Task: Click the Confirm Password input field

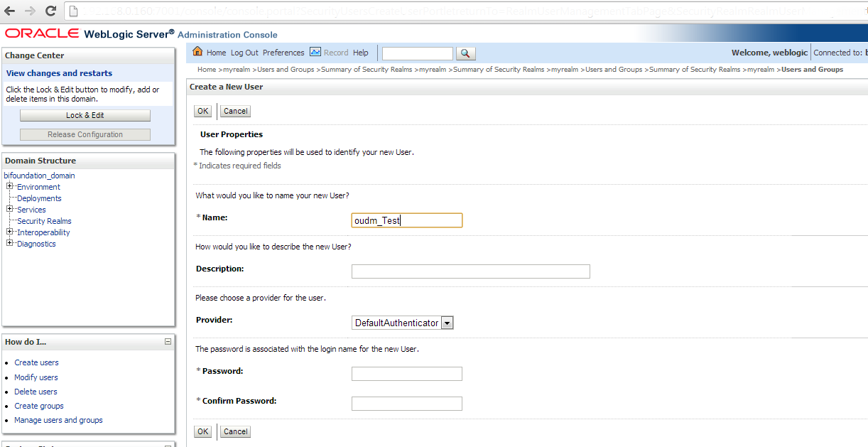Action: coord(407,404)
